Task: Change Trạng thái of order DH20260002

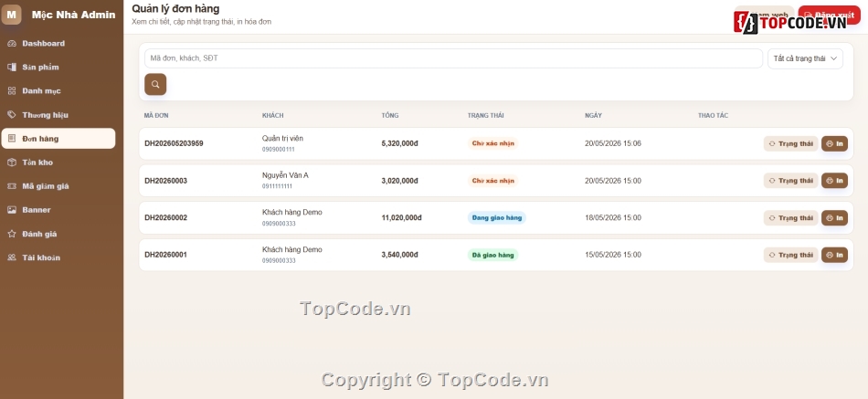Action: pyautogui.click(x=790, y=218)
